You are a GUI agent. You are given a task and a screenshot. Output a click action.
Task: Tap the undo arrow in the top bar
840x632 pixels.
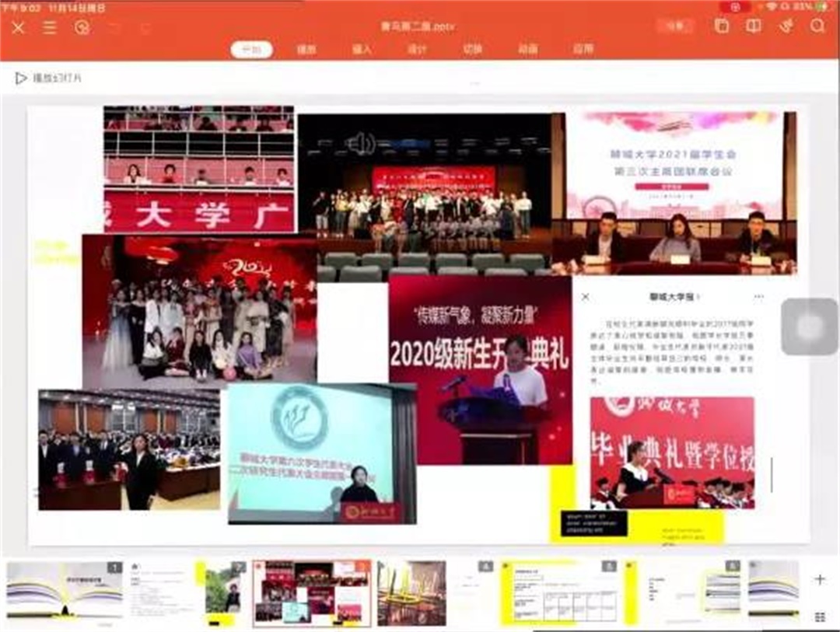click(x=114, y=28)
